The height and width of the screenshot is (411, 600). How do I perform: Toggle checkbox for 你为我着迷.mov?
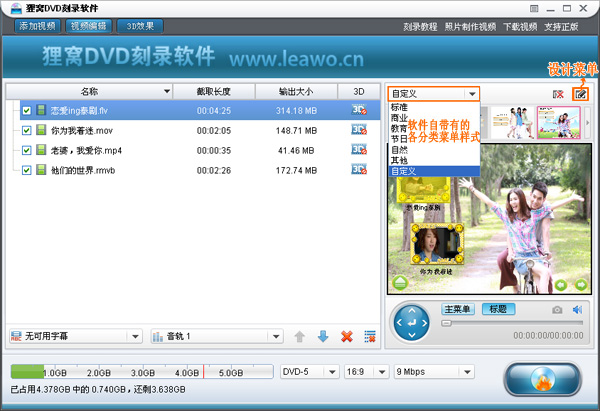[x=26, y=130]
